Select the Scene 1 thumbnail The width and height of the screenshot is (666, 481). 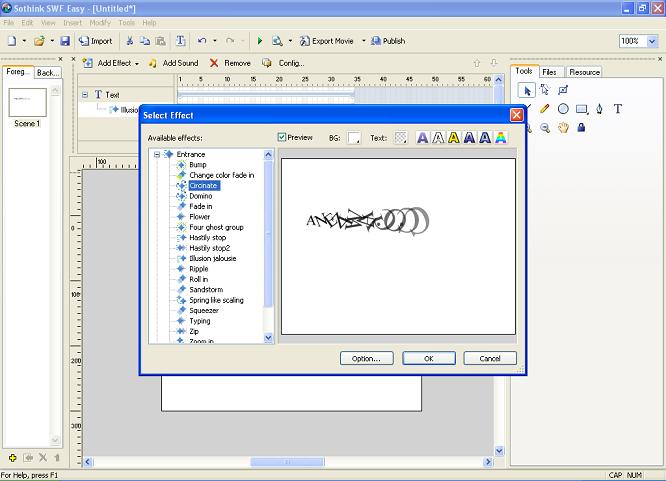point(27,102)
